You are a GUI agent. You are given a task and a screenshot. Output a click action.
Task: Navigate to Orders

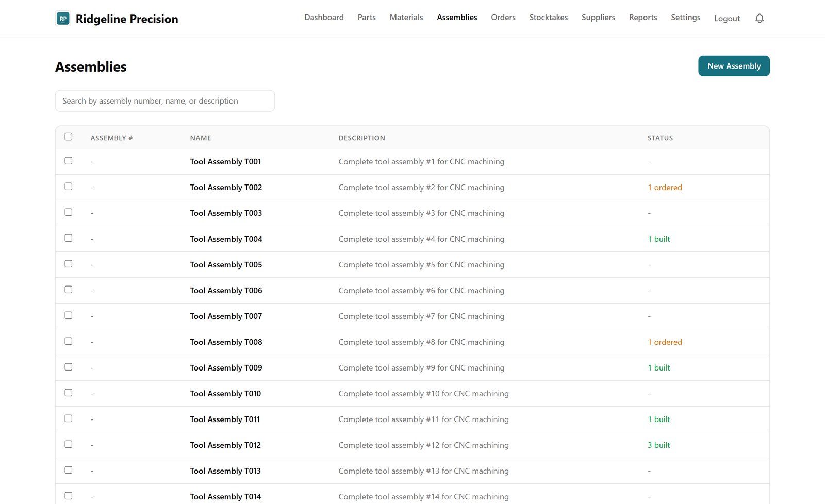click(x=503, y=18)
